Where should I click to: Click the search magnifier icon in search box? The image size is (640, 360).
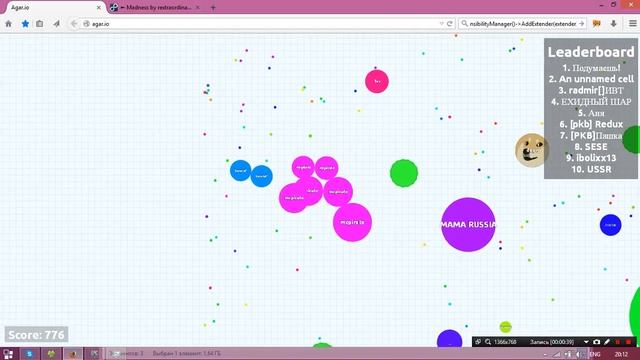[x=464, y=24]
